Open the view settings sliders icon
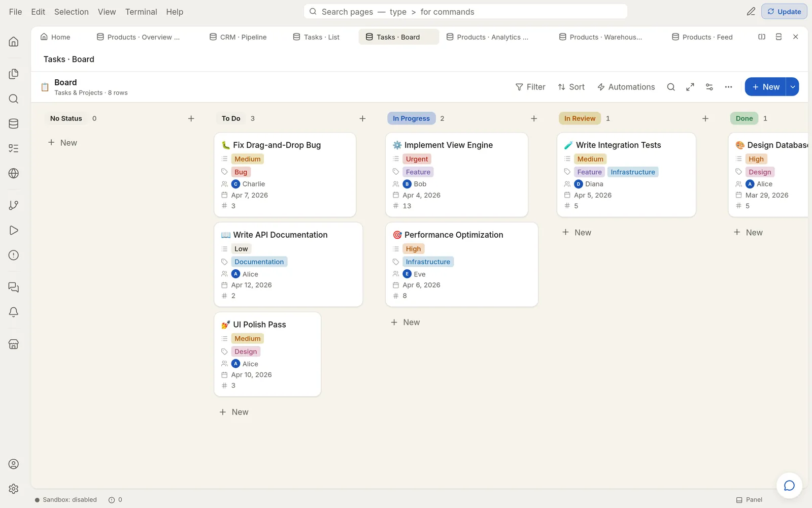 pos(709,87)
